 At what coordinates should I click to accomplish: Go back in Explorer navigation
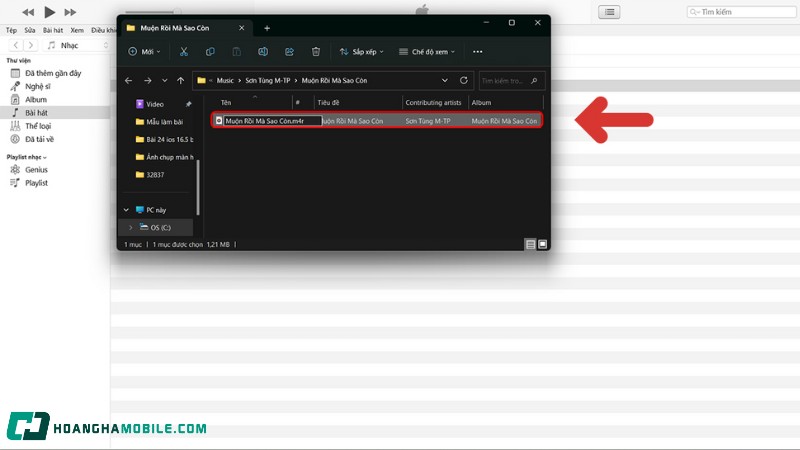(x=129, y=81)
